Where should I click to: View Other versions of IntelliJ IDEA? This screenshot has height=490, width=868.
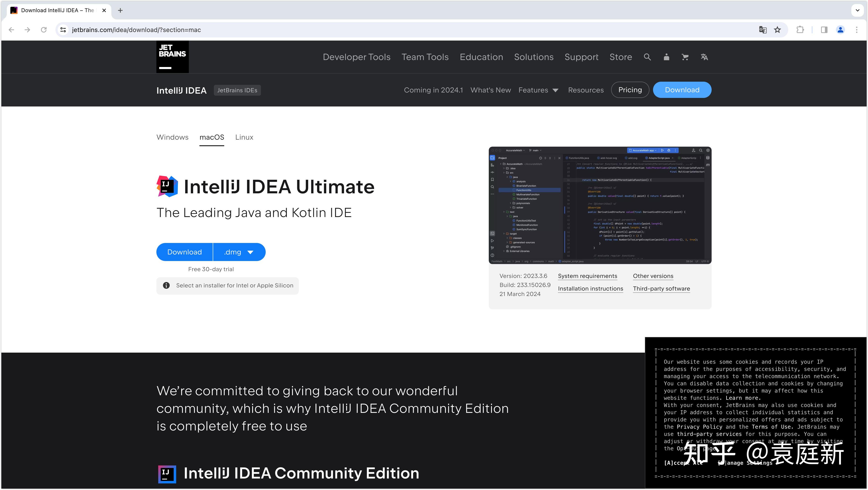[x=653, y=276]
